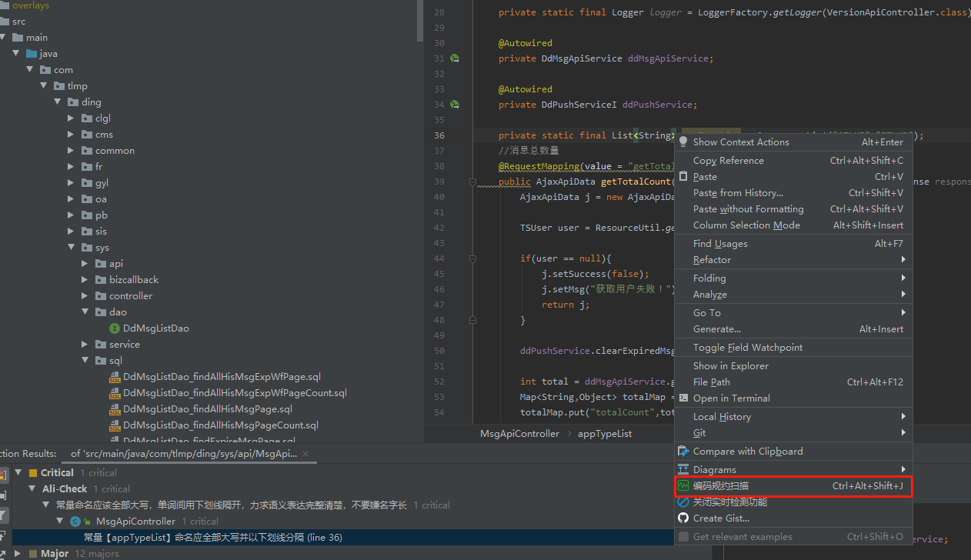Click the MsgApiController breadcrumb

coord(520,434)
